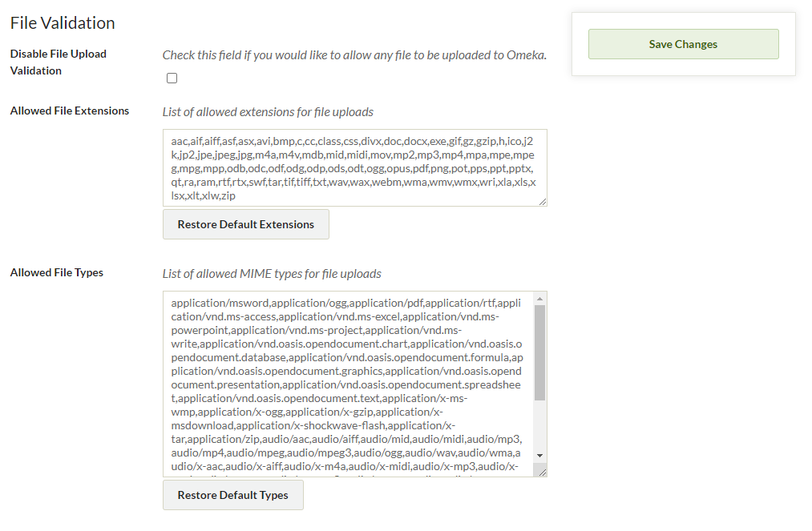This screenshot has width=812, height=531.
Task: Click scroll up arrow in MIME types box
Action: pos(539,297)
